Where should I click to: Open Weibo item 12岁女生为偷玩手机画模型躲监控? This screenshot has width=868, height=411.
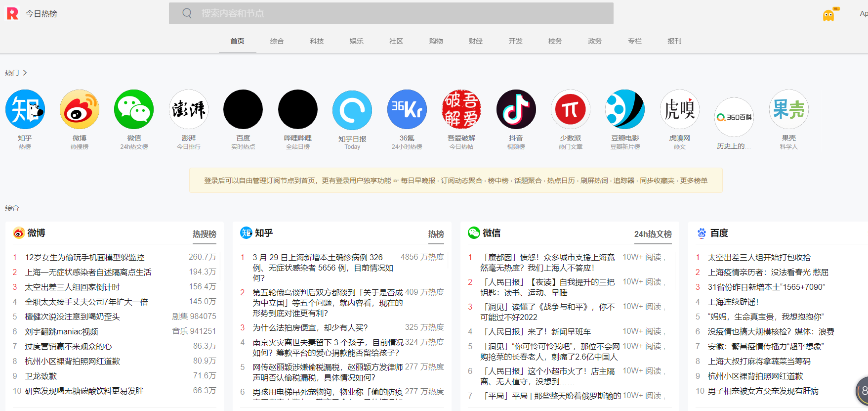(x=85, y=257)
